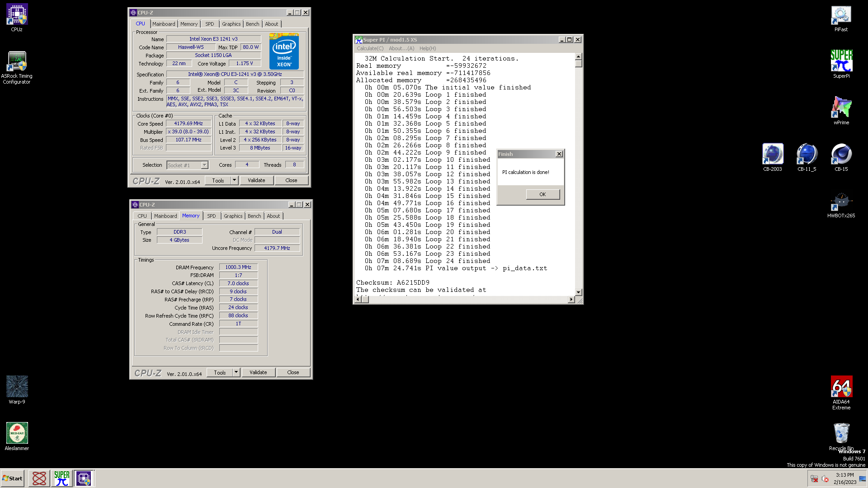The height and width of the screenshot is (488, 868).
Task: Click Tools button in top CPU-Z
Action: click(218, 180)
